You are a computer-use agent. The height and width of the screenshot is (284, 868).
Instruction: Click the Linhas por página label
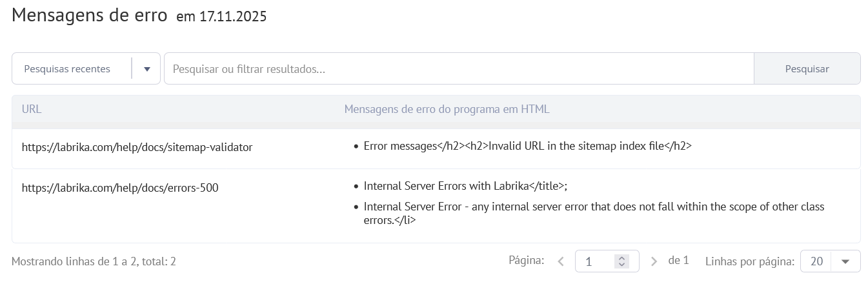click(749, 261)
